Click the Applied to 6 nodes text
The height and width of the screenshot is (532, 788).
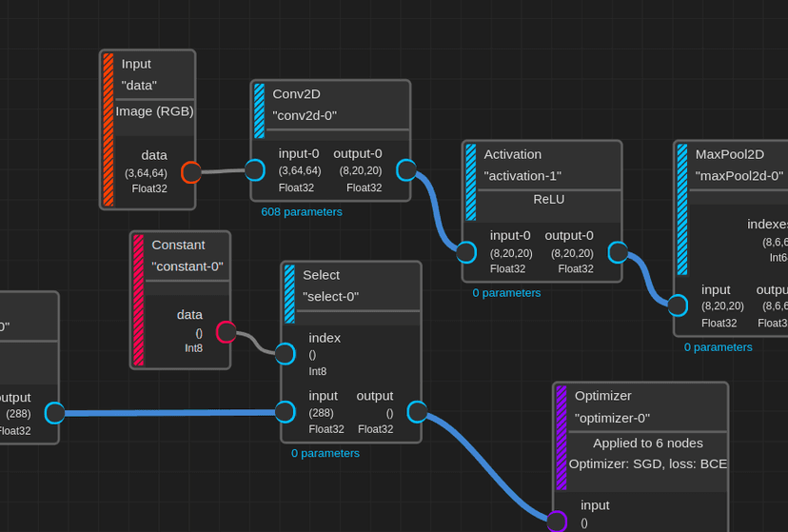pos(648,443)
